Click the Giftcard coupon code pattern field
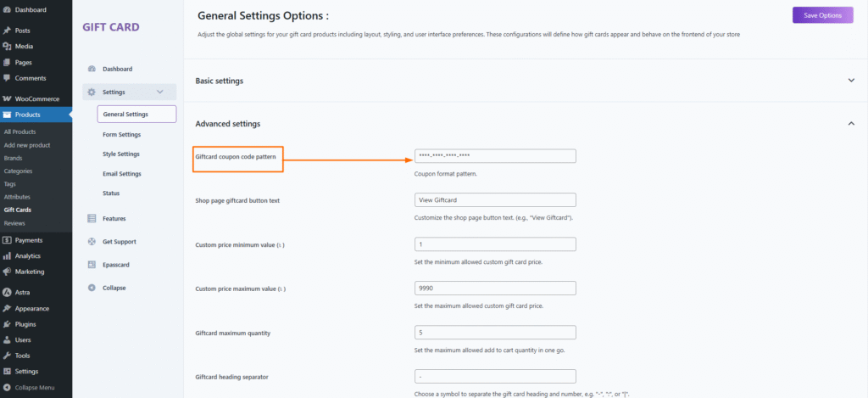Viewport: 868px width, 398px height. [x=495, y=156]
